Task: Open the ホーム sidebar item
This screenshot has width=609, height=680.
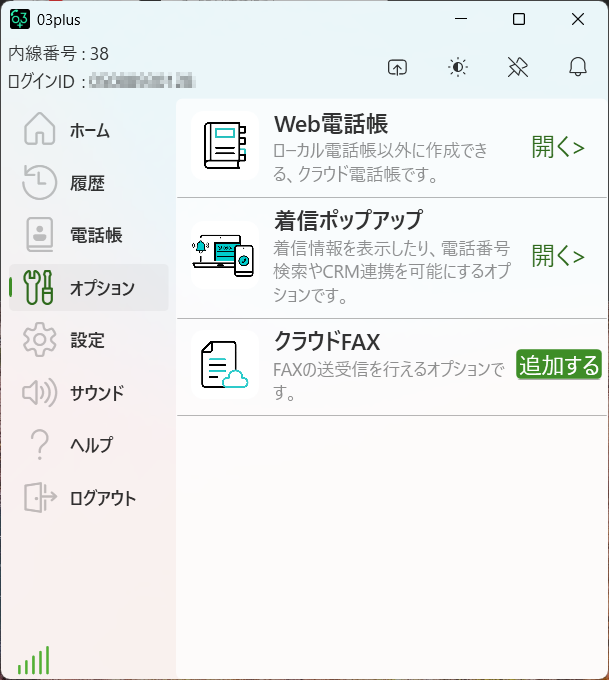Action: pos(89,131)
